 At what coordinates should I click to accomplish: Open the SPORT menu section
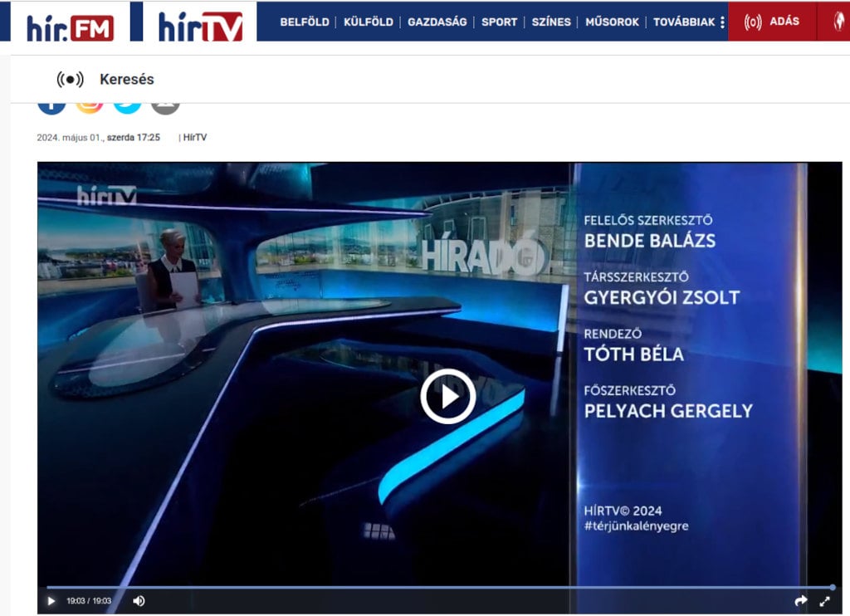(499, 22)
